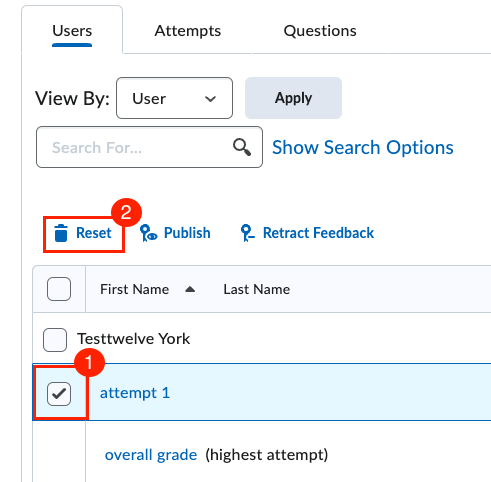Uncheck the attempt 1 checkbox
Screen dimensions: 491x482
59,394
